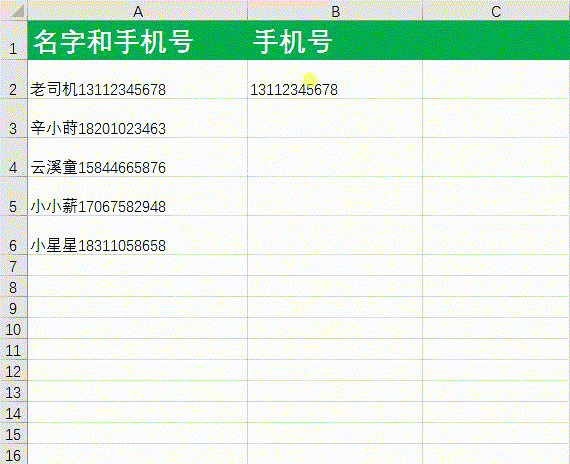570x464 pixels.
Task: Select row 9 header
Action: click(14, 307)
